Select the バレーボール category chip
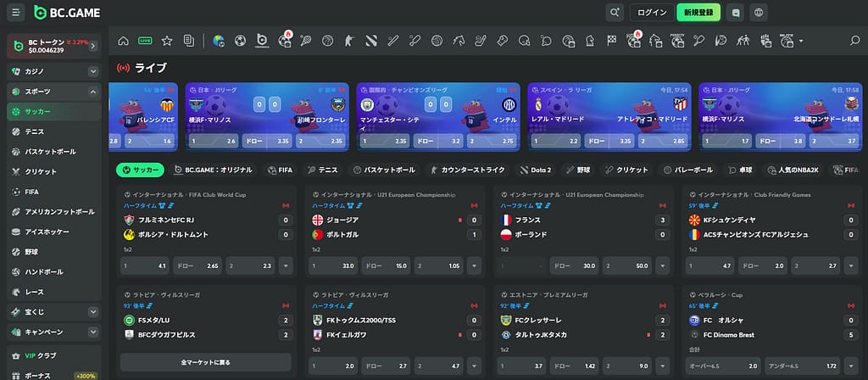Image resolution: width=868 pixels, height=380 pixels. click(x=688, y=170)
